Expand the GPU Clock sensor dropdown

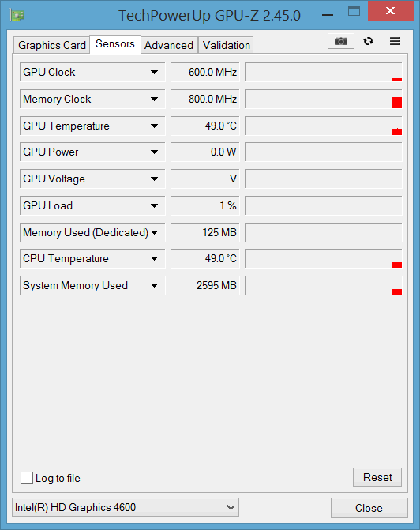coord(155,72)
